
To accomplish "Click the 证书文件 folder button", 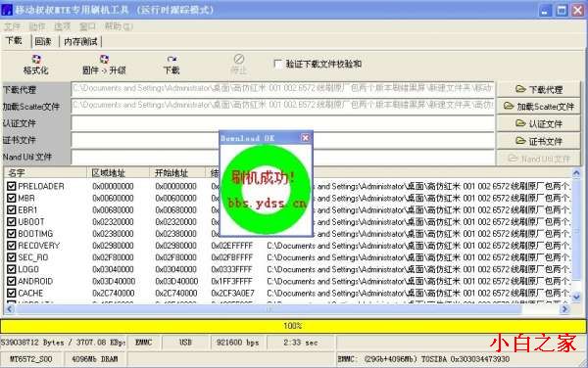I will pos(538,141).
